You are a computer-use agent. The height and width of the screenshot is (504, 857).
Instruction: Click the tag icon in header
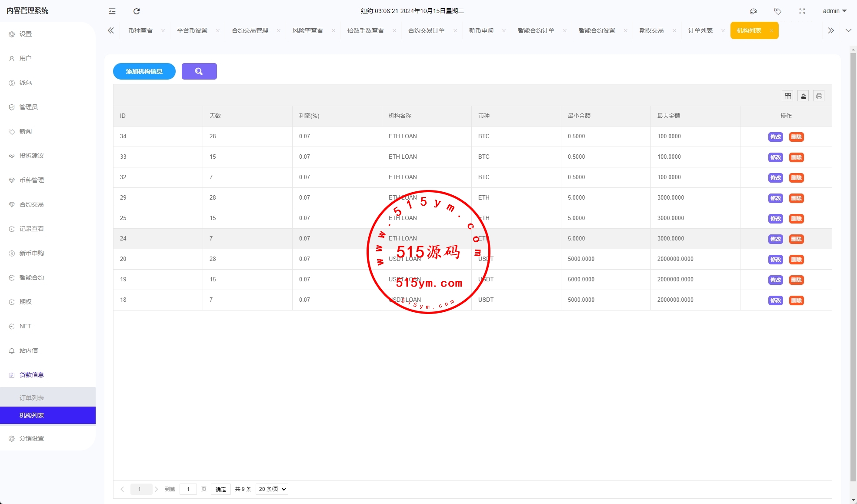[x=778, y=11]
